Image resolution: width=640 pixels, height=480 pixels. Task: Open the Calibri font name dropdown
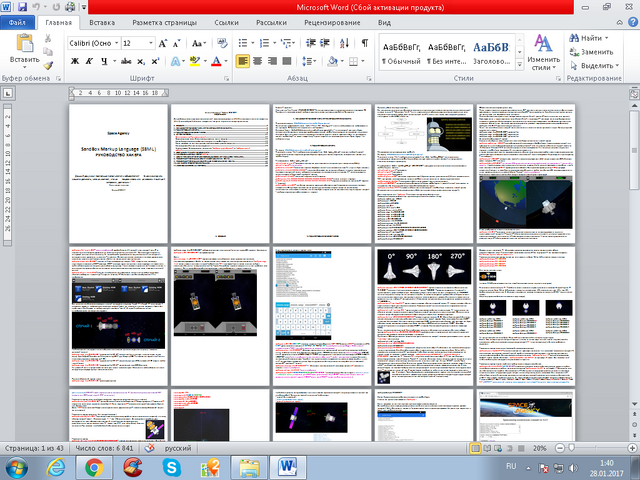(x=116, y=43)
